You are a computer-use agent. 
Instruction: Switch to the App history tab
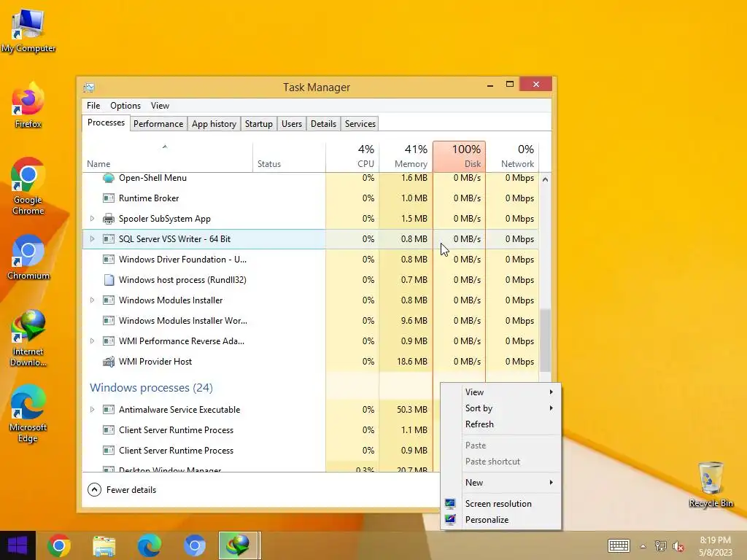(214, 124)
